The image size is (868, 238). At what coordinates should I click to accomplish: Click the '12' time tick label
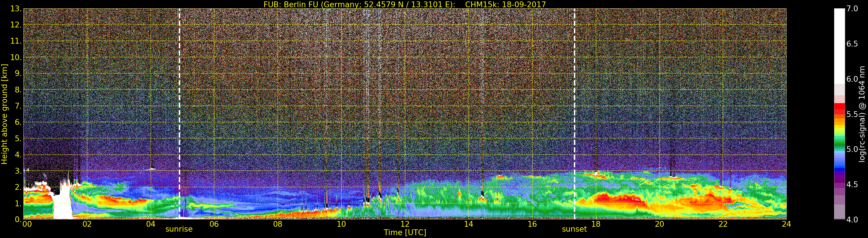pos(405,224)
